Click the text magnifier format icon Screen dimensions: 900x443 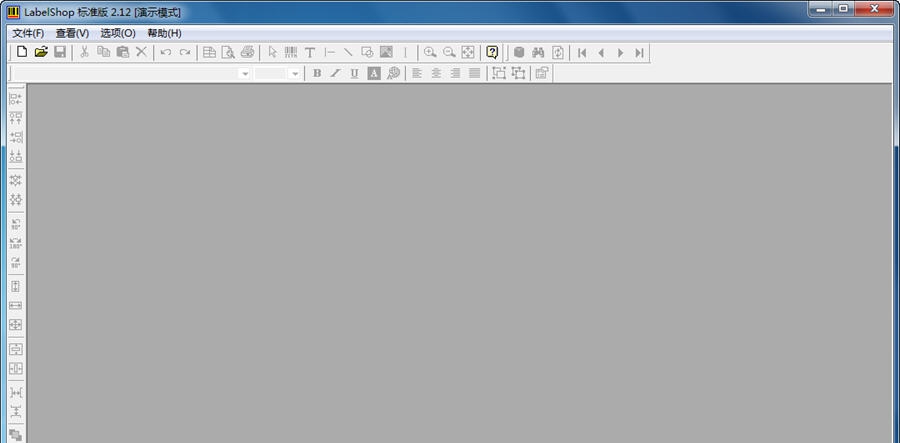click(393, 73)
